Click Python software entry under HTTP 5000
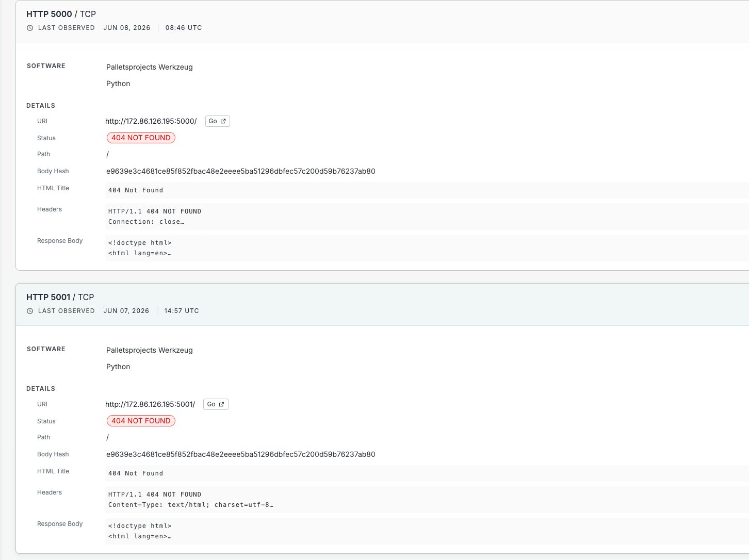Image resolution: width=749 pixels, height=560 pixels. 118,84
